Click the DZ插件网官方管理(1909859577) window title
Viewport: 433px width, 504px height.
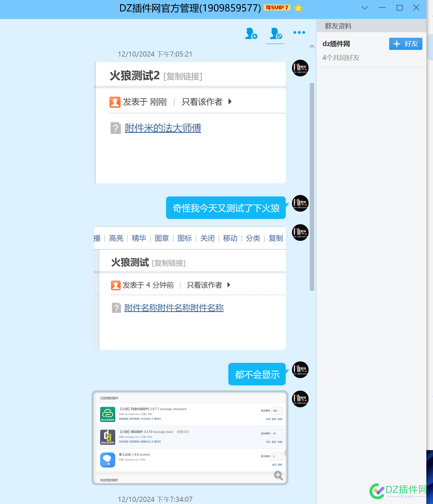click(190, 8)
